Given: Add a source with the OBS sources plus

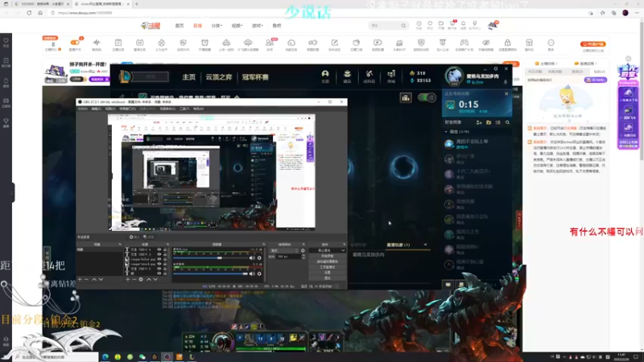Looking at the screenshot, I should 128,279.
